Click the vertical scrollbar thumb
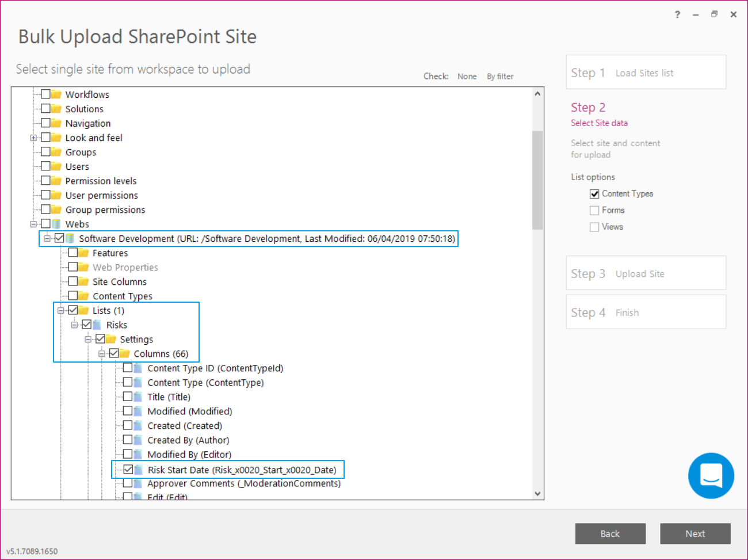 [x=537, y=180]
